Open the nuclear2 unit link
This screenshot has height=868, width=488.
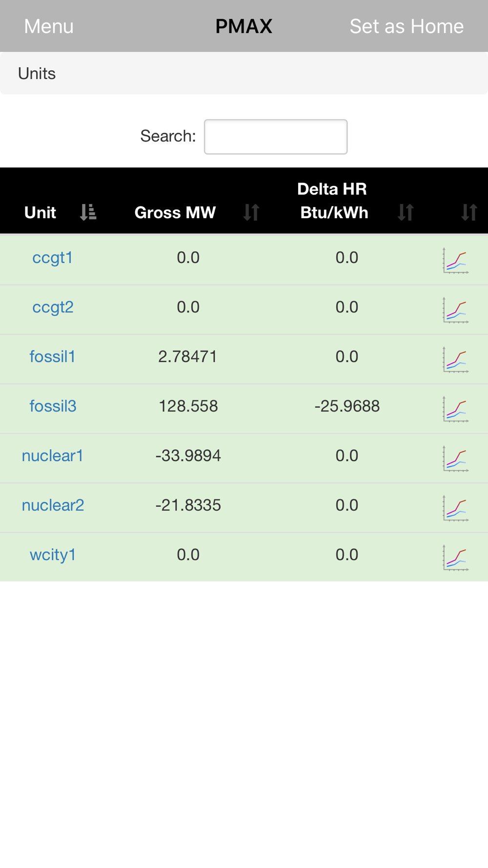[x=53, y=505]
